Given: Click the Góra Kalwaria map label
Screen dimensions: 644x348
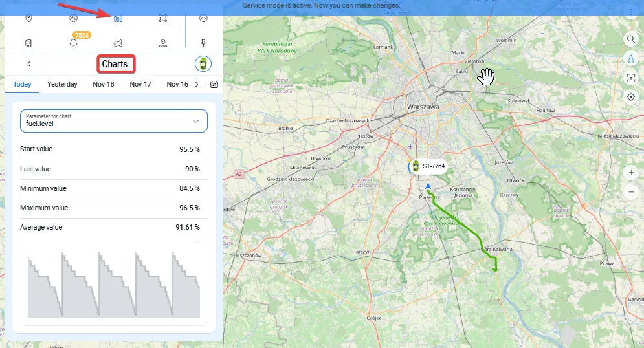Looking at the screenshot, I should click(496, 249).
